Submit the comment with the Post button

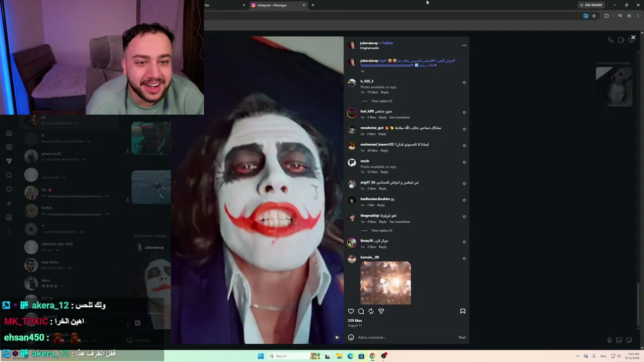coord(462,337)
